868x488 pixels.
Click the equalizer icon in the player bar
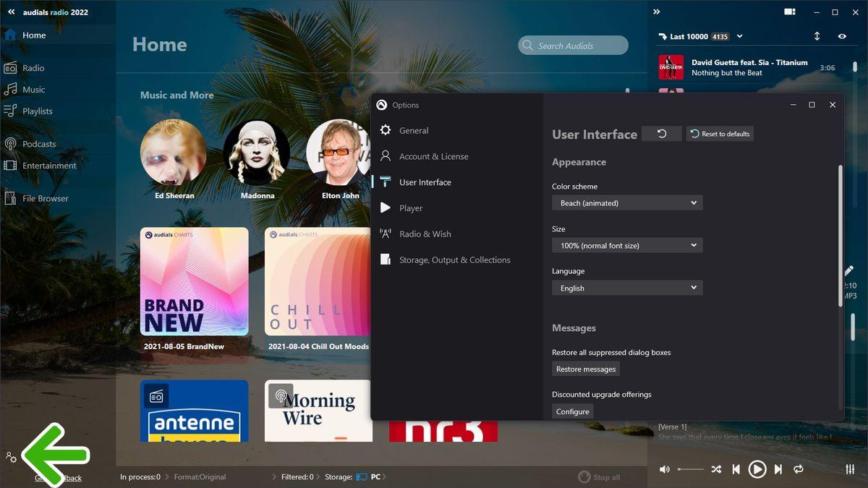coord(850,469)
